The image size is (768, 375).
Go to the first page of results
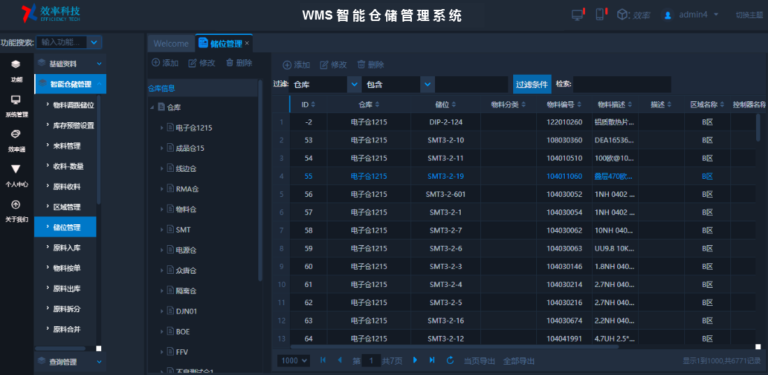pyautogui.click(x=323, y=360)
